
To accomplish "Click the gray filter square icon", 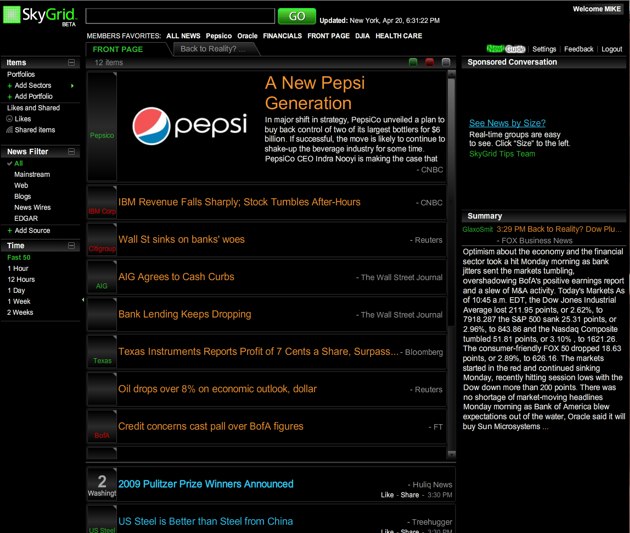I will pyautogui.click(x=446, y=62).
